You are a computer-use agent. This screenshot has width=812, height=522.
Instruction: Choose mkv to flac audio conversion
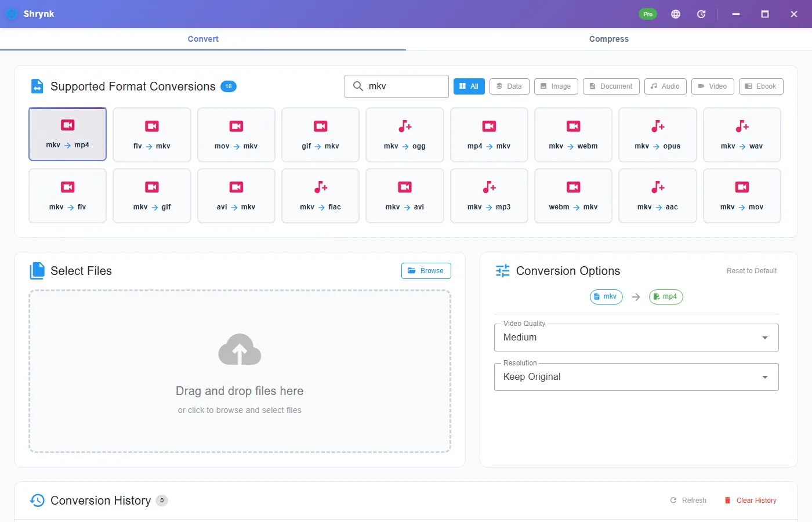(320, 195)
